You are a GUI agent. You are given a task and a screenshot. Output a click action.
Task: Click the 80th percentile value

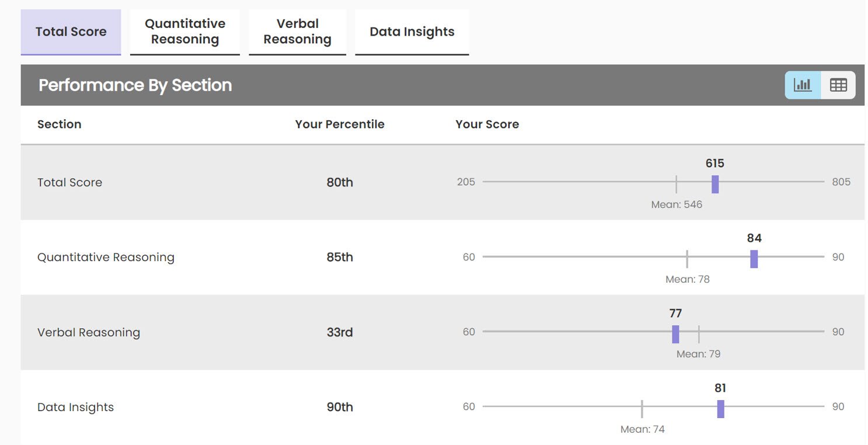(x=340, y=182)
